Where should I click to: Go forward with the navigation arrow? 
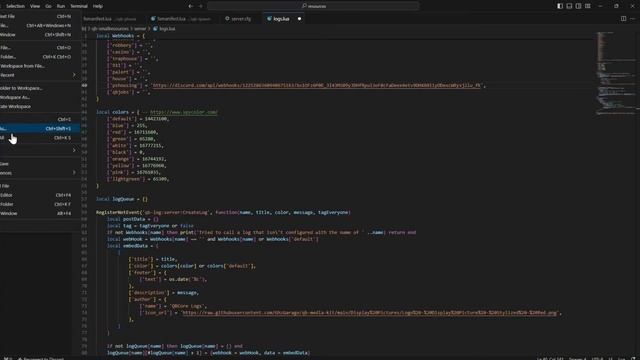200,6
